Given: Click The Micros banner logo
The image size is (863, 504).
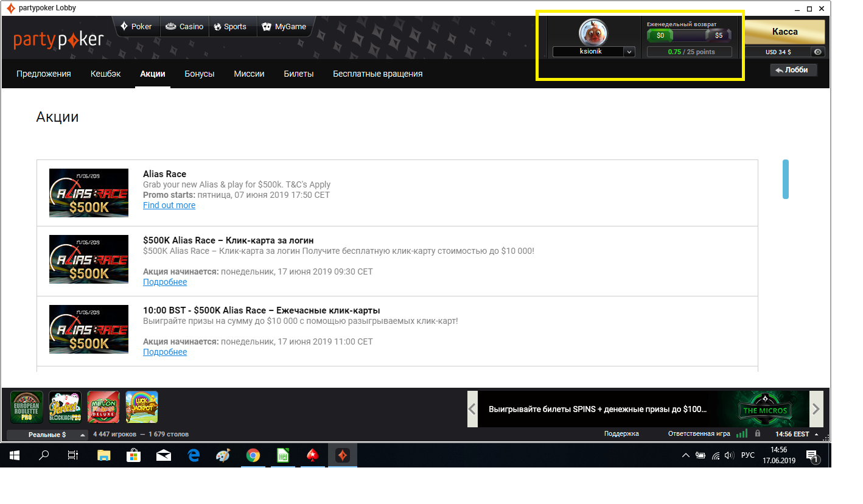Looking at the screenshot, I should [x=764, y=409].
